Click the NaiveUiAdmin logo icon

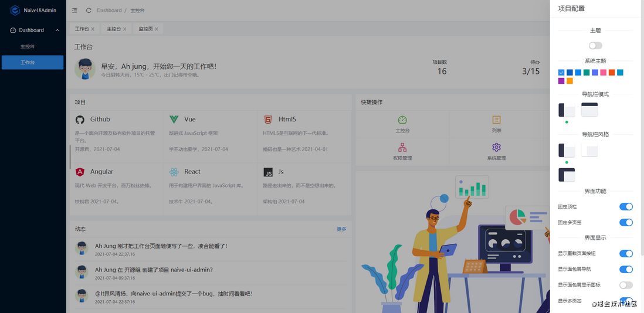(15, 10)
